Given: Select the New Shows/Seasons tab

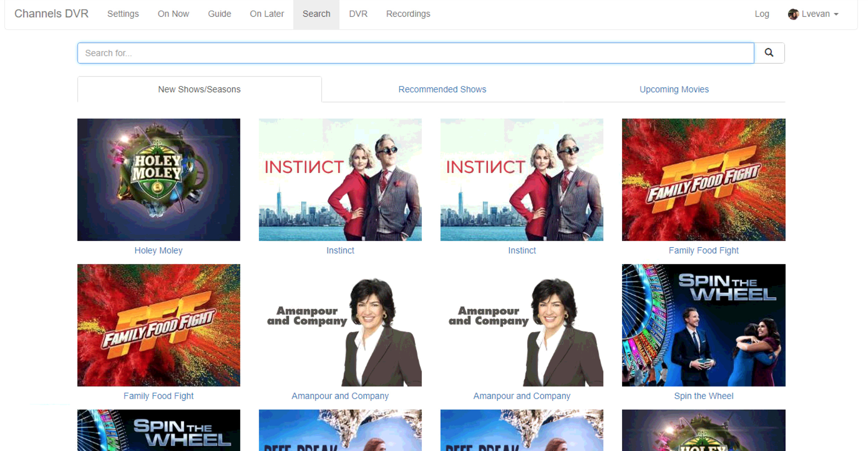Looking at the screenshot, I should [x=199, y=89].
